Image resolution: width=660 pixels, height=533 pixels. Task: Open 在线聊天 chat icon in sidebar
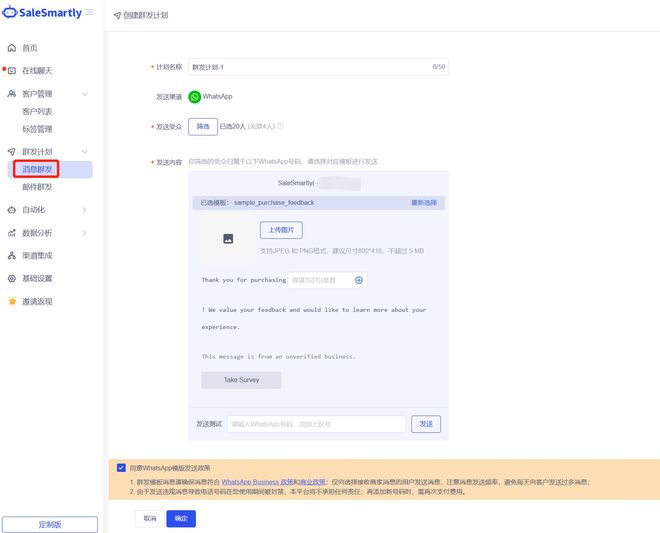coord(12,71)
